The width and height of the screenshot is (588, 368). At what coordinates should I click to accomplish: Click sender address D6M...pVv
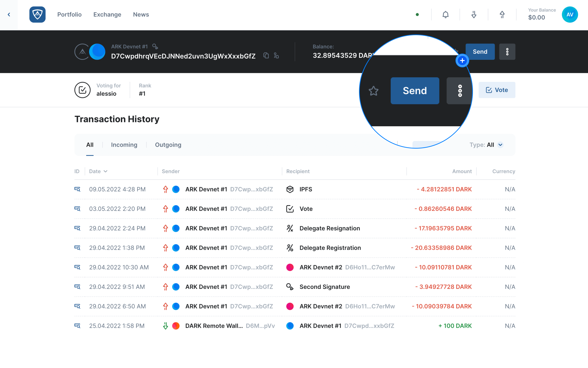click(x=260, y=325)
